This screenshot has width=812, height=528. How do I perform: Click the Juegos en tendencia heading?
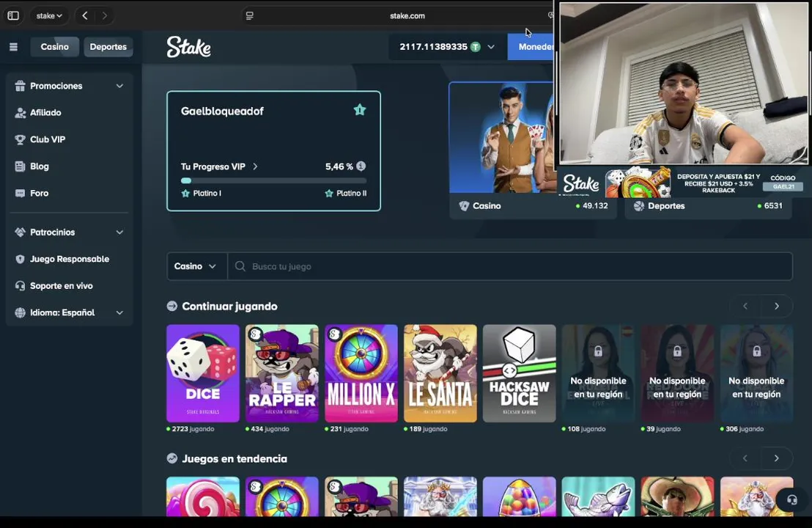point(234,458)
